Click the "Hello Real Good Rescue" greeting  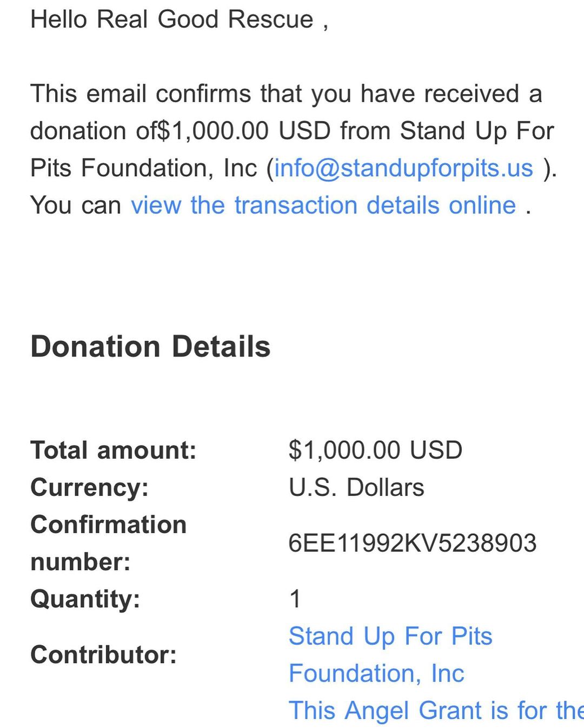(x=172, y=19)
